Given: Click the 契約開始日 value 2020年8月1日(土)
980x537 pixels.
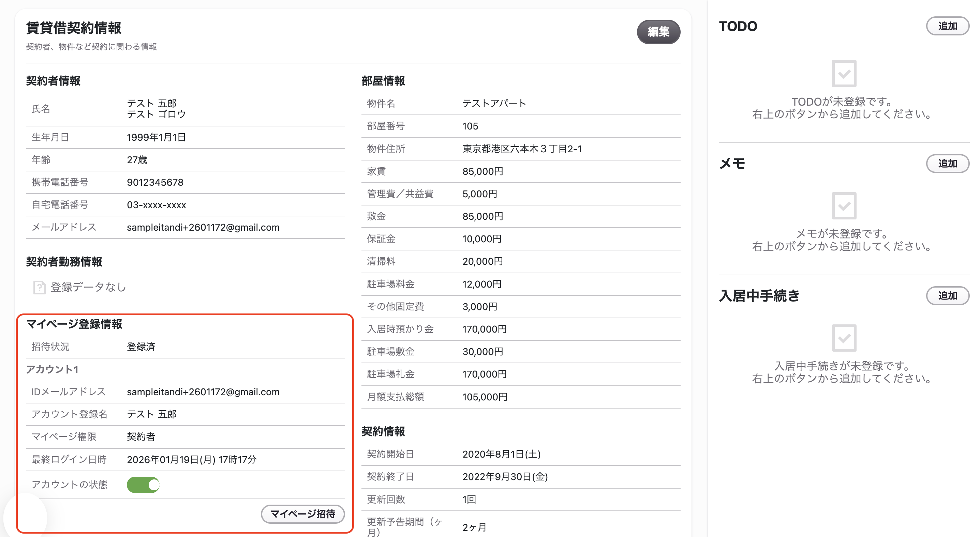Looking at the screenshot, I should click(501, 454).
